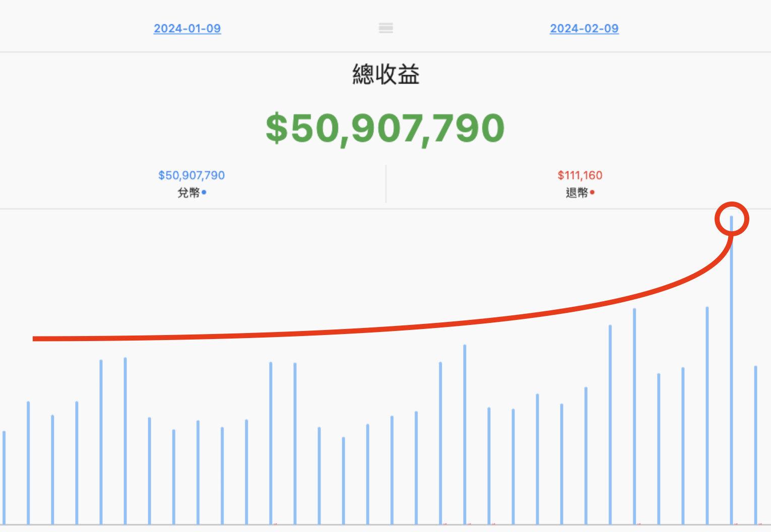771x532 pixels.
Task: Select the 總收益 heading
Action: coord(386,75)
